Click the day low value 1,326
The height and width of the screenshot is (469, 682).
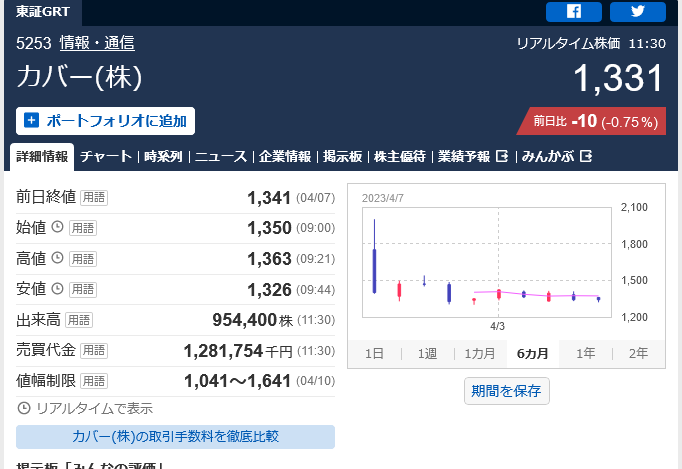click(269, 290)
